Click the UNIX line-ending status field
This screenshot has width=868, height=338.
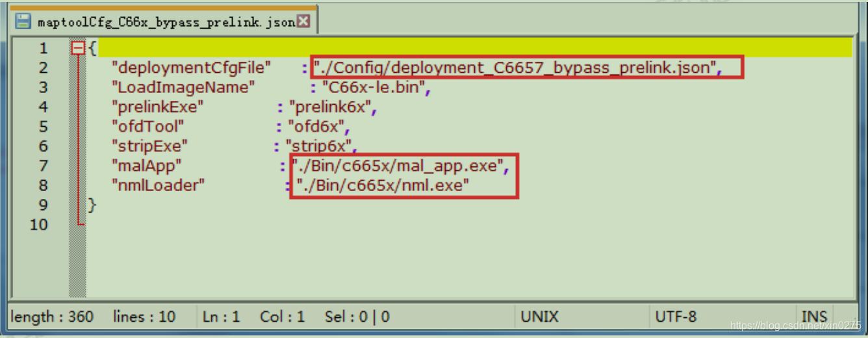coord(539,317)
